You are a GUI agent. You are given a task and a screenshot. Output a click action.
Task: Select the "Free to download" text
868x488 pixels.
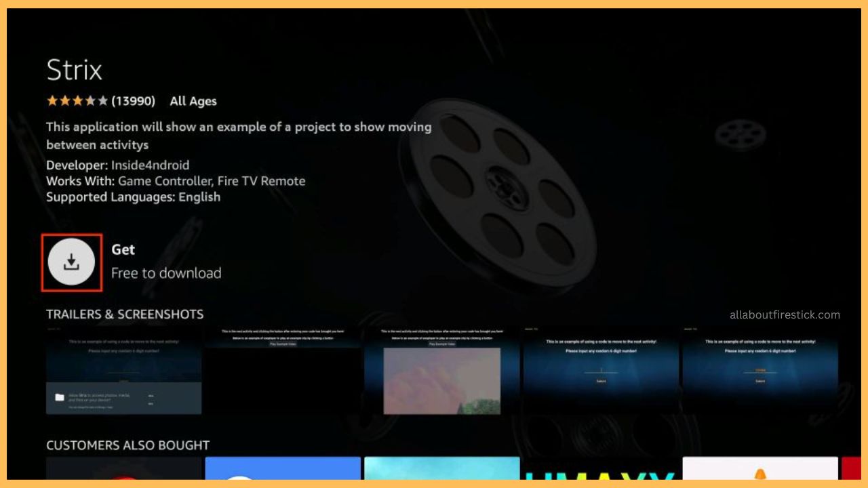click(166, 273)
